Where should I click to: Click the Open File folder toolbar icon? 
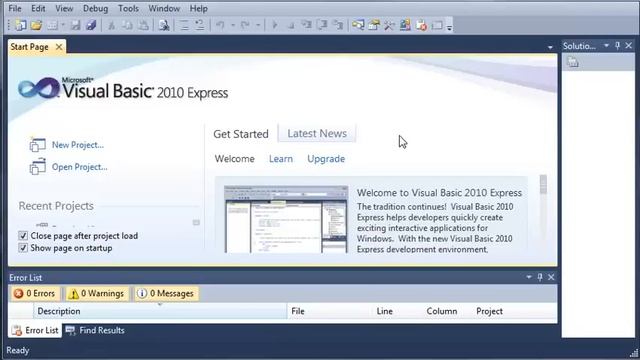tap(36, 25)
